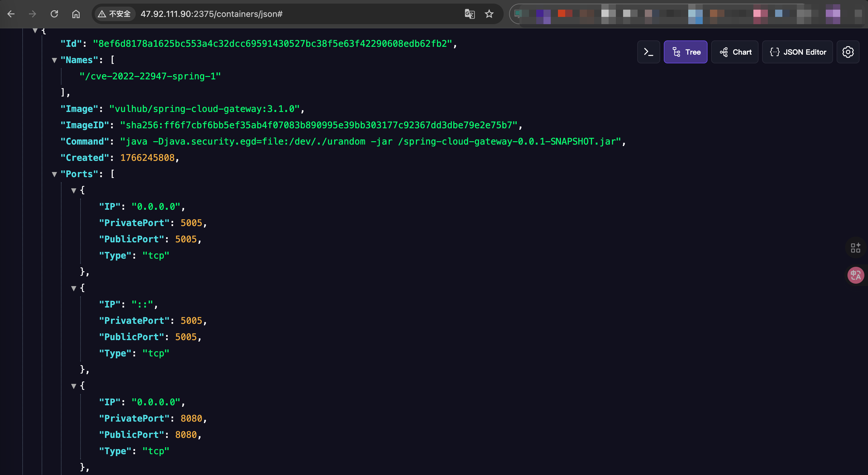Image resolution: width=868 pixels, height=475 pixels.
Task: Click the browser back arrow
Action: [11, 14]
